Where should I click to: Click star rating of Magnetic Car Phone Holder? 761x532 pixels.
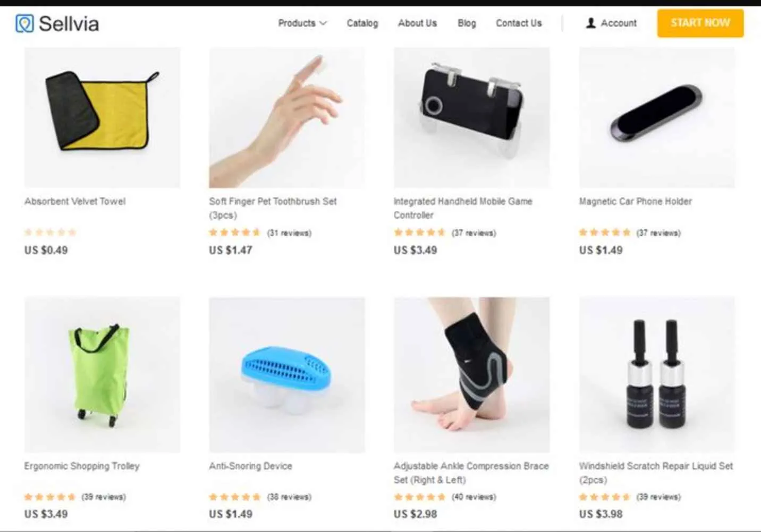click(x=605, y=233)
